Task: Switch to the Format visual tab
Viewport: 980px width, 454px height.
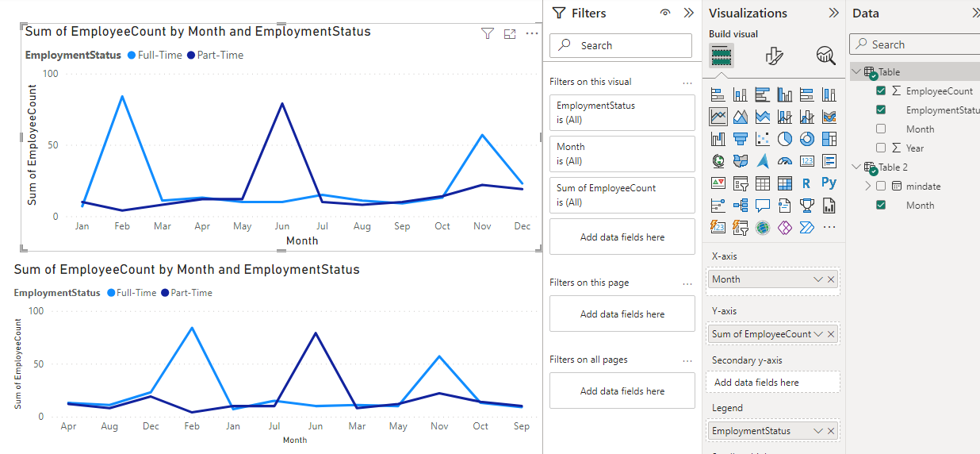Action: 774,55
